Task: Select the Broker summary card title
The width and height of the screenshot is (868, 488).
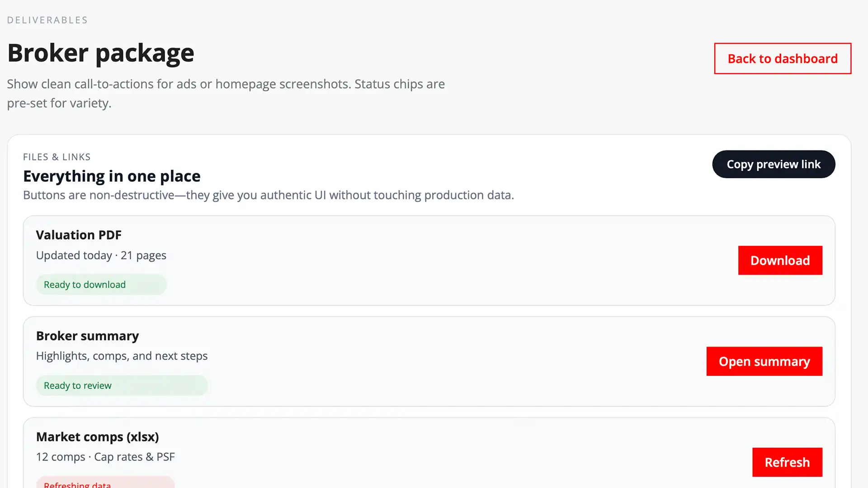Action: 87,336
